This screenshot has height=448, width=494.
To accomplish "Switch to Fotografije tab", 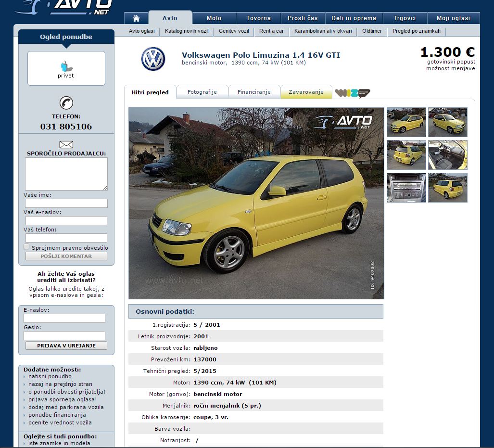I will coord(202,92).
